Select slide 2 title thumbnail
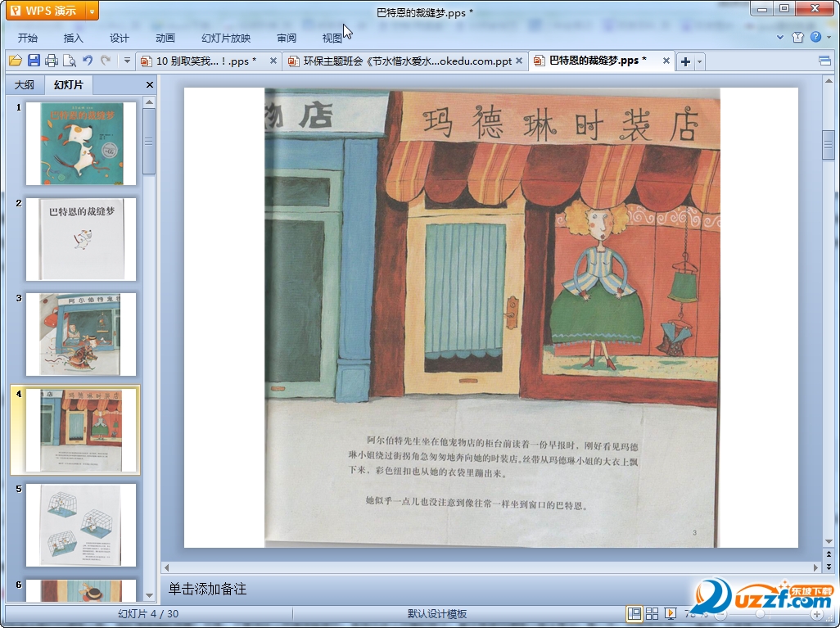 point(81,239)
